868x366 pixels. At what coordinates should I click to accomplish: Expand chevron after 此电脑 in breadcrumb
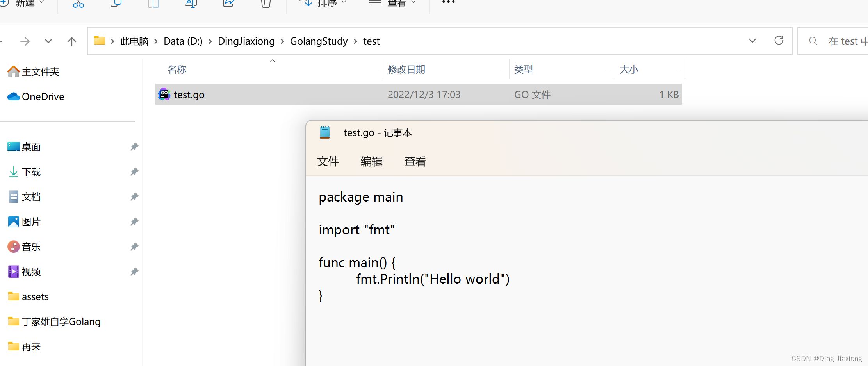[156, 41]
